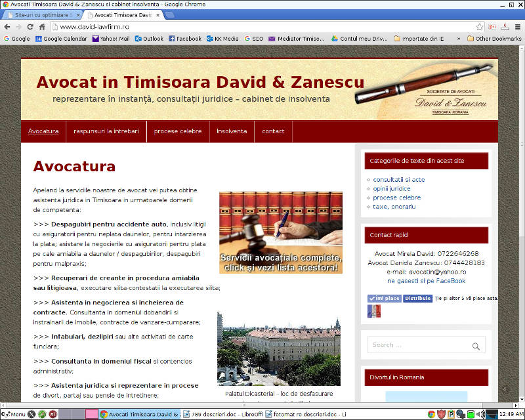The width and height of the screenshot is (525, 420).
Task: Click the Google +1 extension icon
Action: click(x=492, y=27)
